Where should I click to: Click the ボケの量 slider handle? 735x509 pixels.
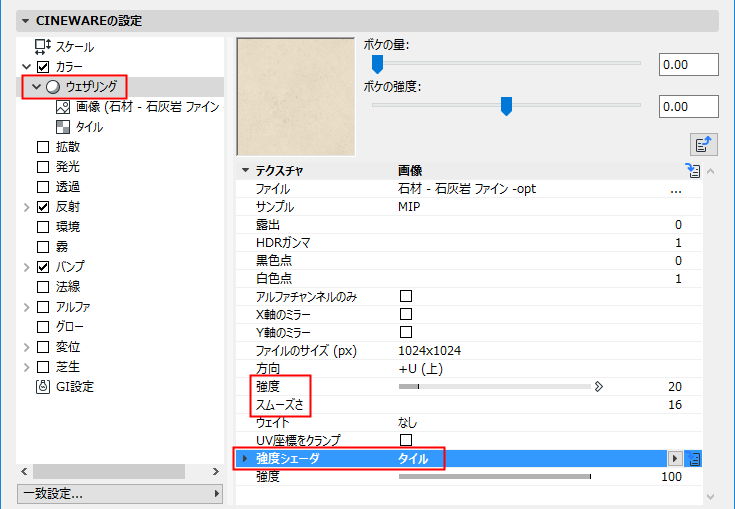click(x=377, y=64)
